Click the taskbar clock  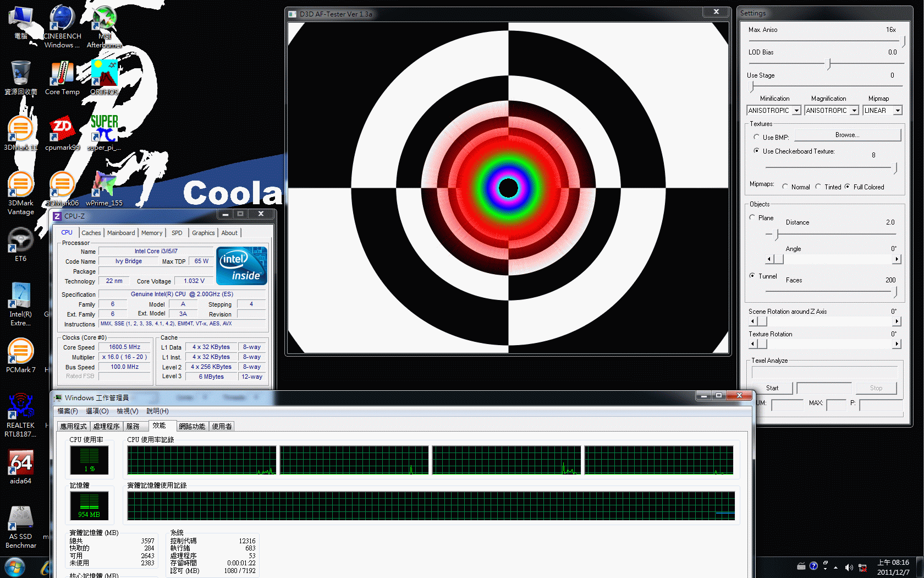pyautogui.click(x=893, y=567)
